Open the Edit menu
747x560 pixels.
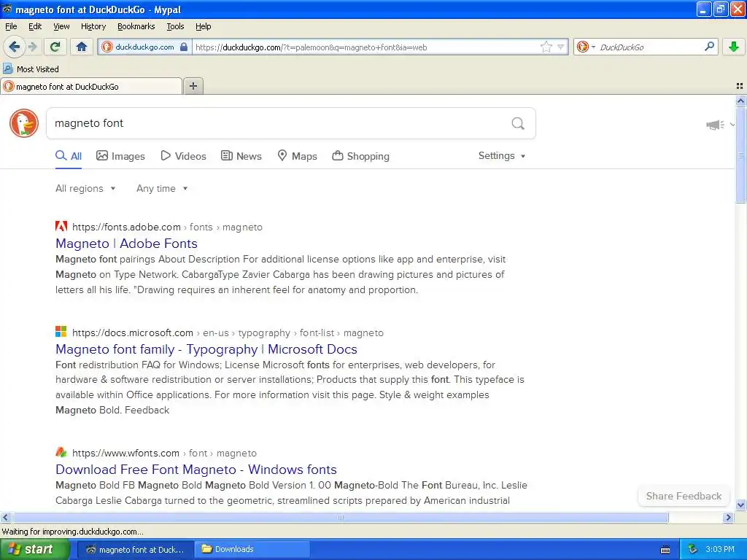[35, 26]
